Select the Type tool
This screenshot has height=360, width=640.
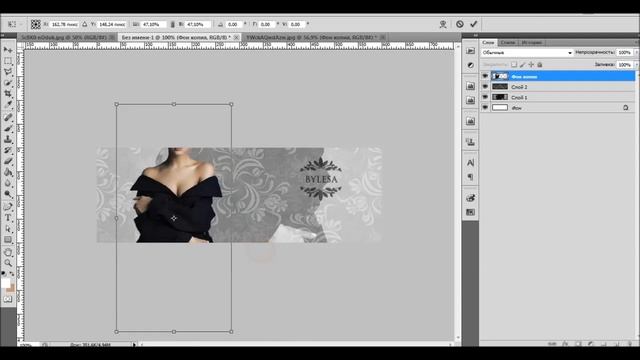[8, 218]
